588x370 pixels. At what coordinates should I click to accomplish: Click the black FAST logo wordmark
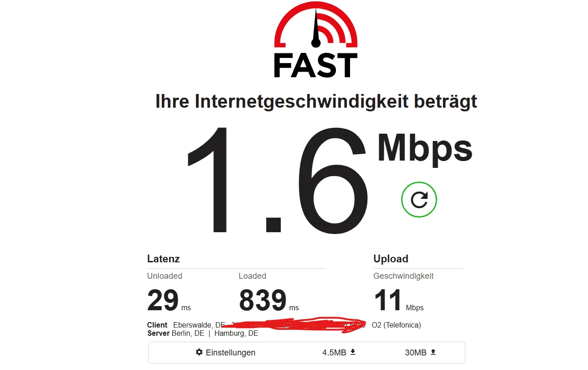(x=315, y=65)
